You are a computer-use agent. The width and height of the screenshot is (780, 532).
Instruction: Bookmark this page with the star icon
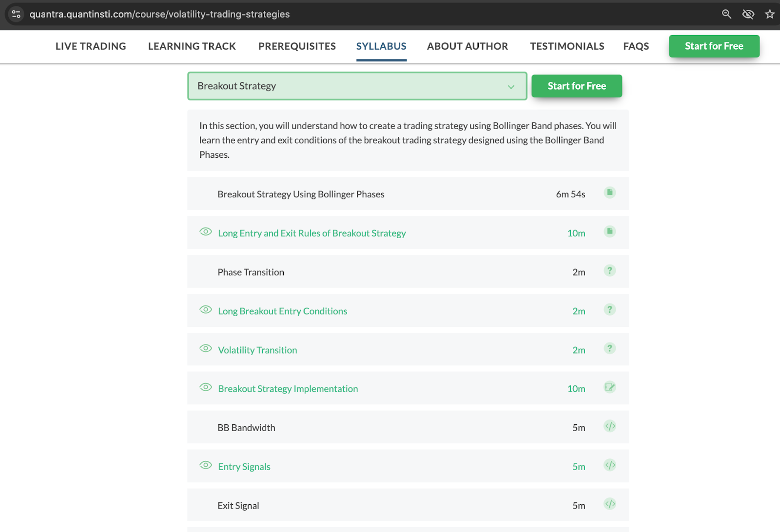[770, 14]
